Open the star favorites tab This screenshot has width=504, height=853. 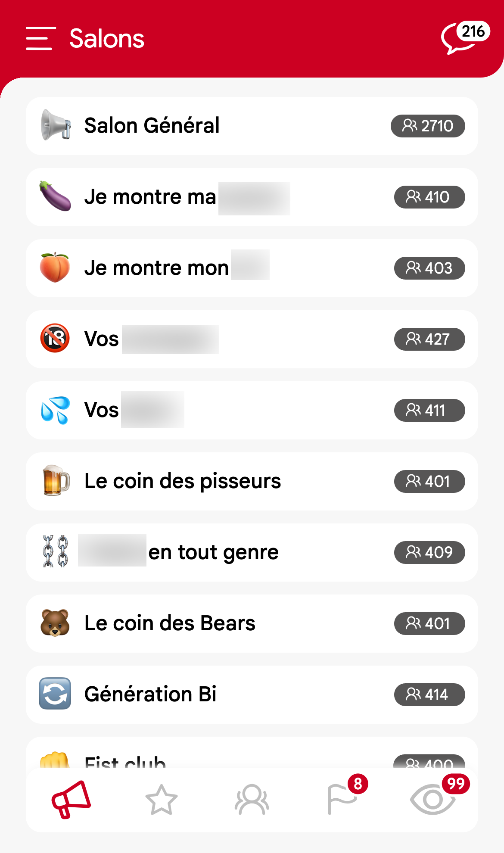[162, 800]
